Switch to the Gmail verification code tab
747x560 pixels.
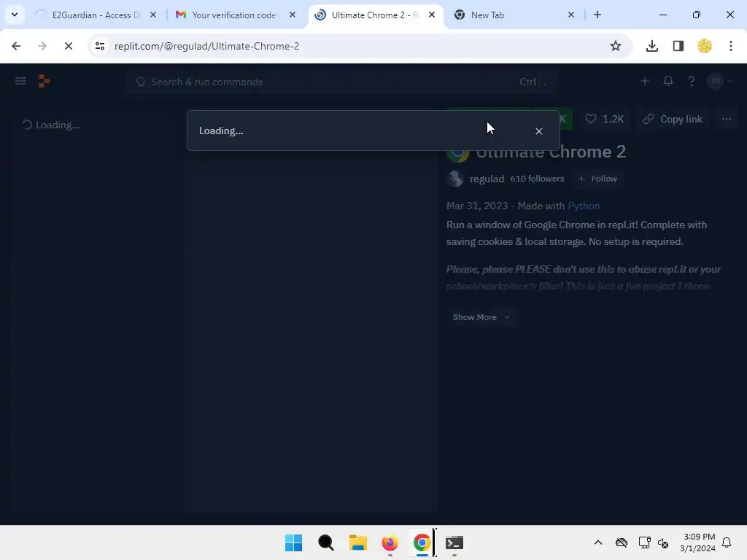point(234,15)
